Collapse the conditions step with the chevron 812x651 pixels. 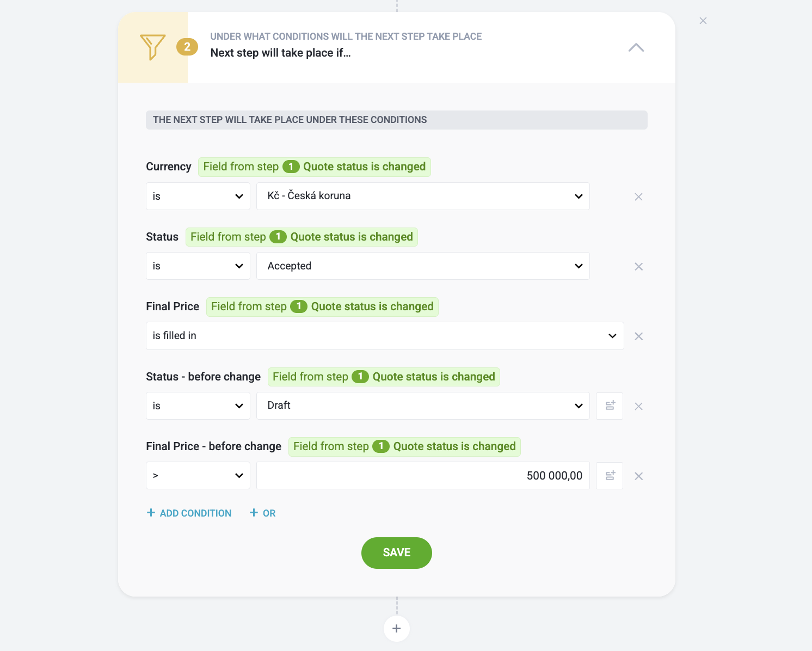tap(636, 48)
